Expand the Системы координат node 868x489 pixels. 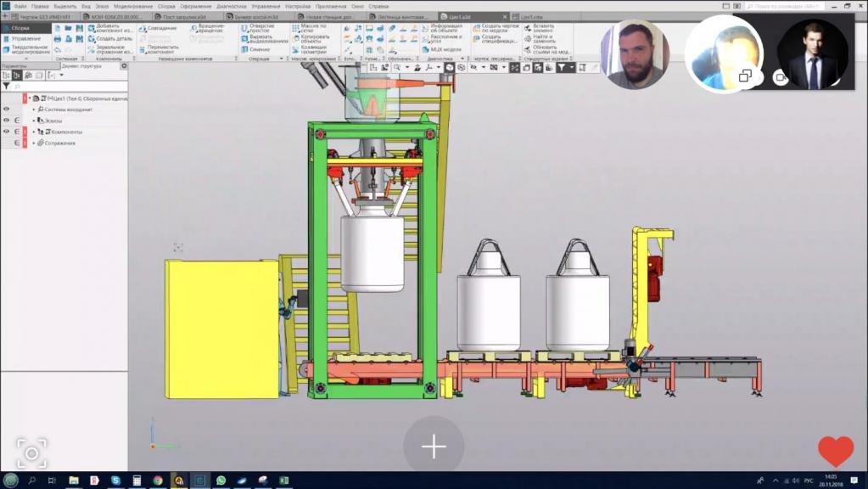pos(34,110)
